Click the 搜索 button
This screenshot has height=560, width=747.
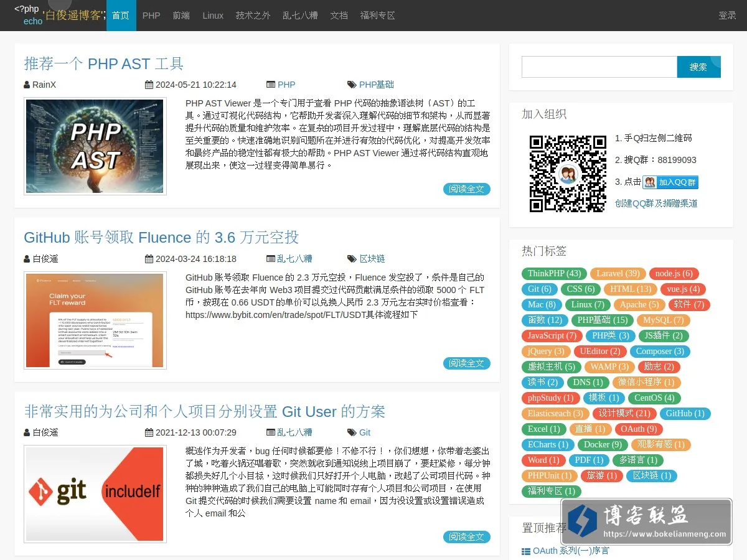click(698, 67)
